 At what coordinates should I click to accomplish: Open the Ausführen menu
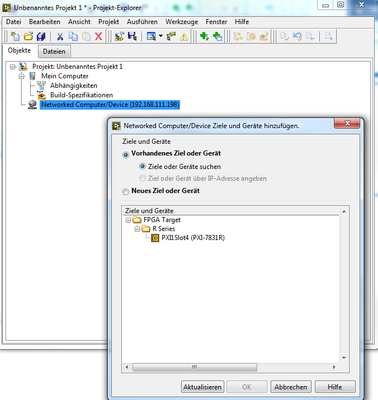142,22
